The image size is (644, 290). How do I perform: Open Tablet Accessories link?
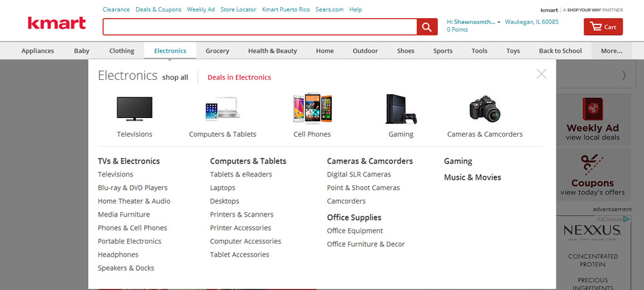(240, 255)
